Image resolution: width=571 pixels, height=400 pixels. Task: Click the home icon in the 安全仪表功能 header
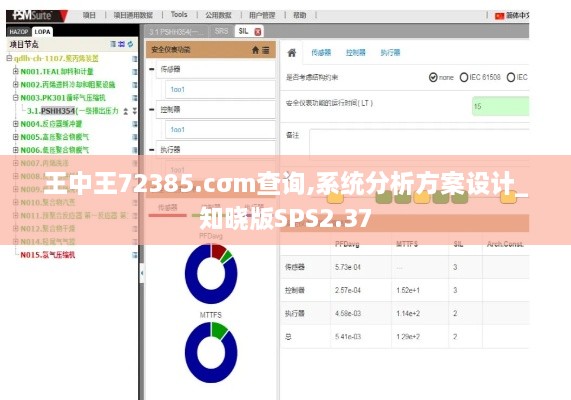[255, 50]
